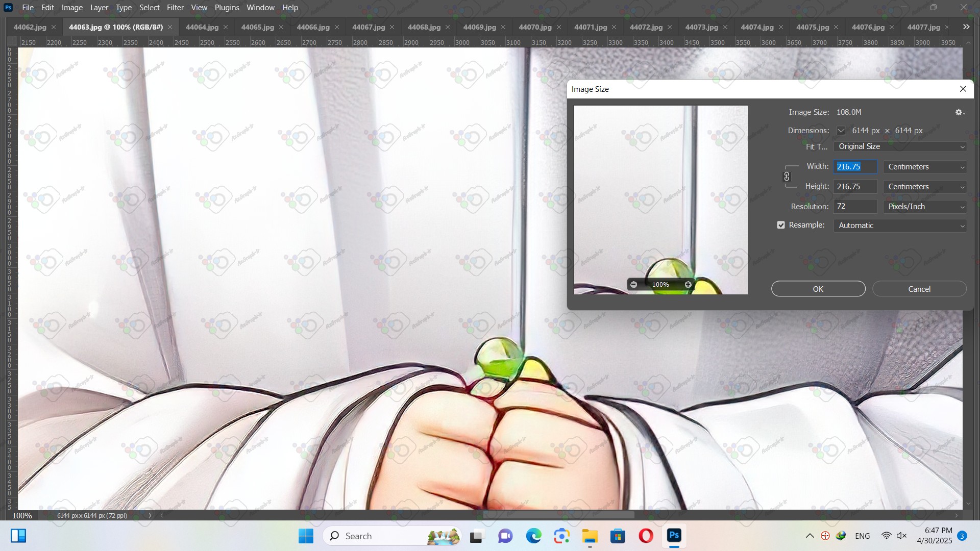This screenshot has height=551, width=980.
Task: Open the Help menu
Action: point(290,8)
